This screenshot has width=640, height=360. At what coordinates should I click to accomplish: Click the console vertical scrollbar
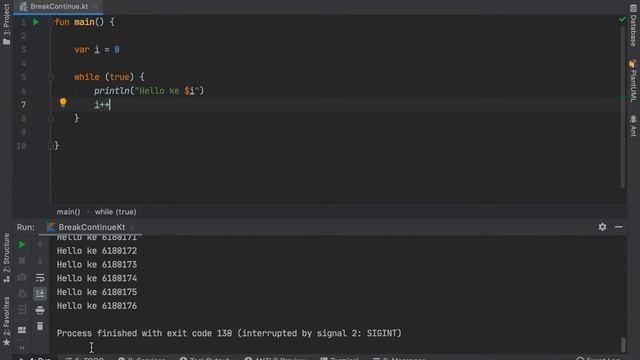[x=623, y=344]
